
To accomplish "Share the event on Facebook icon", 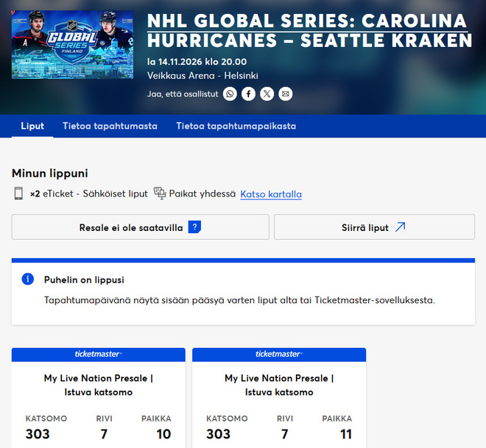I will coord(249,94).
